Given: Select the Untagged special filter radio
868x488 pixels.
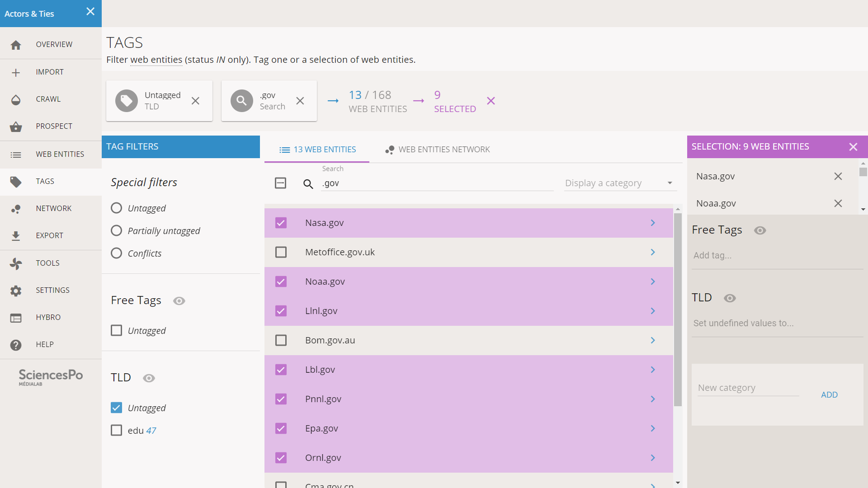Looking at the screenshot, I should [x=116, y=208].
